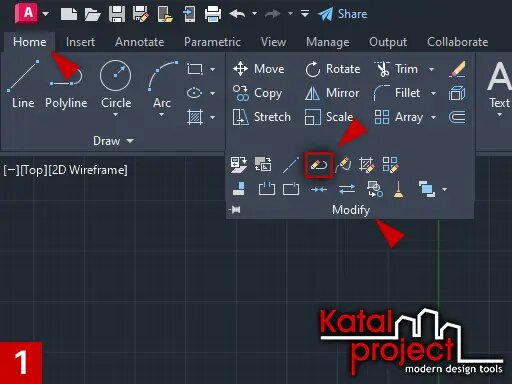
Task: Open the View ribbon tab
Action: tap(273, 42)
